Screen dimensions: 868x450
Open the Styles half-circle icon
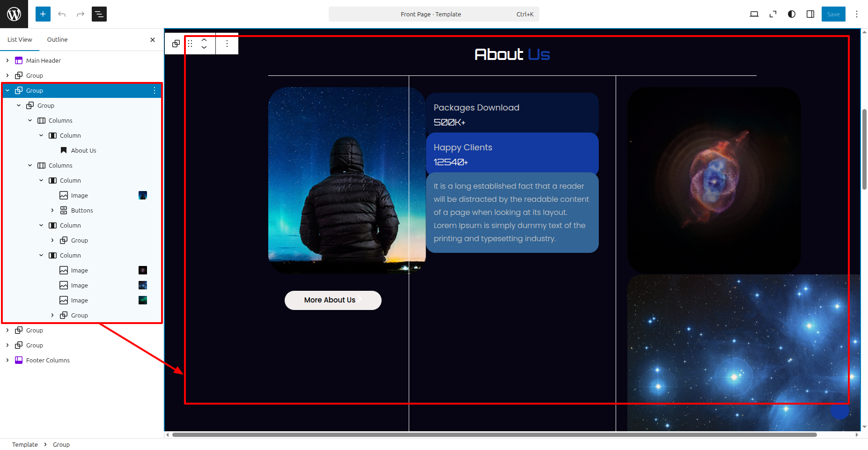792,14
